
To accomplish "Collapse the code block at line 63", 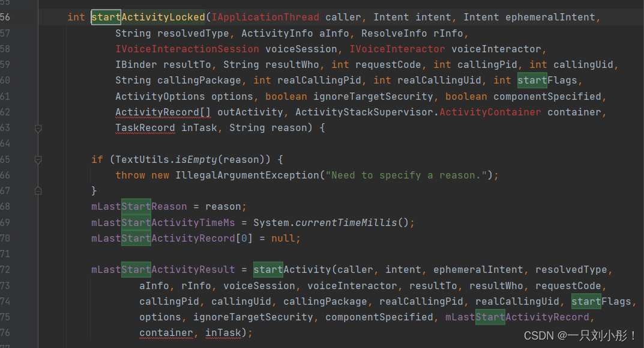I will coord(37,128).
